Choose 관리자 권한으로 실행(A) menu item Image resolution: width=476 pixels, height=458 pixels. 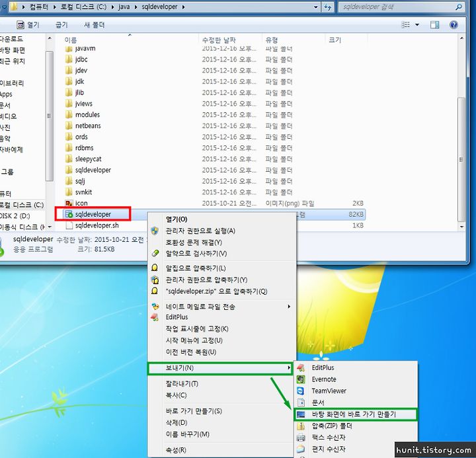point(200,231)
